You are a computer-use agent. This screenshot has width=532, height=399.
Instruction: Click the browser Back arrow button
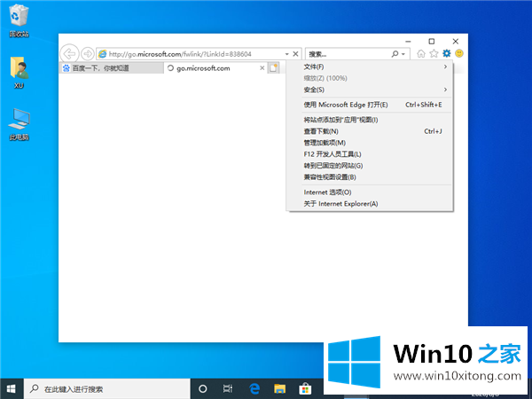[x=69, y=53]
